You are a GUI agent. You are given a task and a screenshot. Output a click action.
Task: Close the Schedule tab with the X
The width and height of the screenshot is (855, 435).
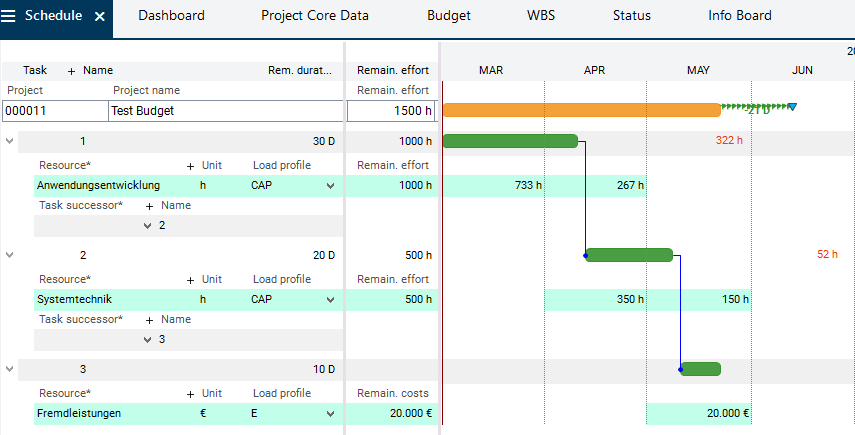tap(99, 16)
